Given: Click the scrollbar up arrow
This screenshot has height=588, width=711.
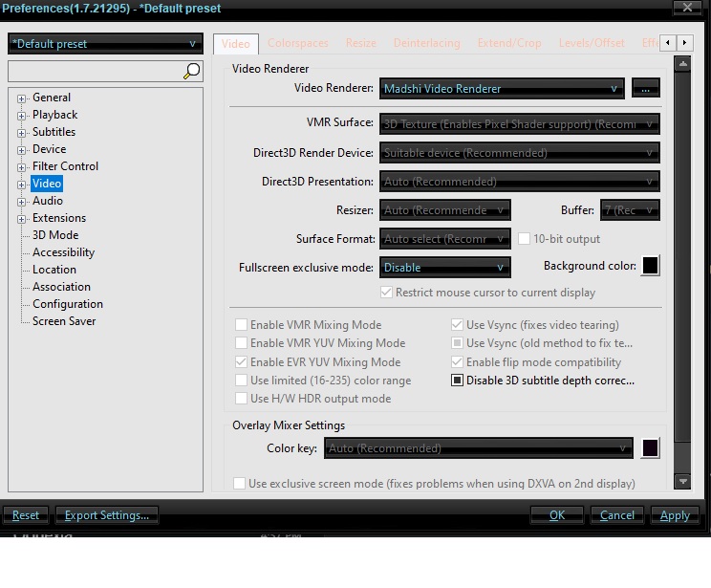Looking at the screenshot, I should pyautogui.click(x=682, y=64).
